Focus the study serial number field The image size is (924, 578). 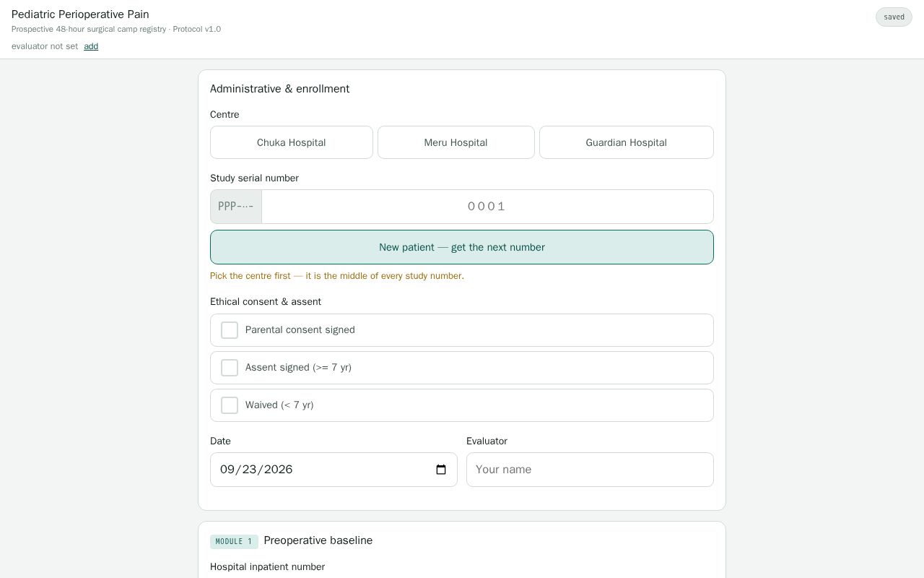pyautogui.click(x=487, y=207)
